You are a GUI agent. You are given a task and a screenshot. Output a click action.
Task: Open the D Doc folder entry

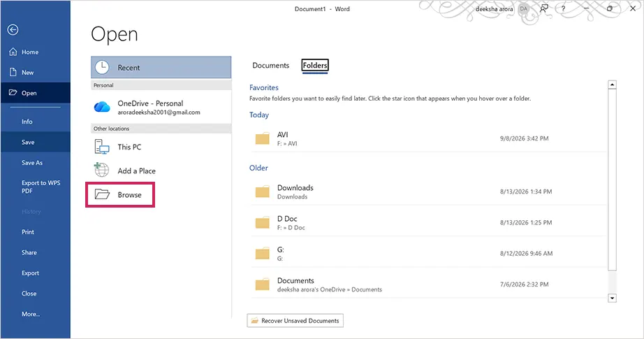coord(428,223)
